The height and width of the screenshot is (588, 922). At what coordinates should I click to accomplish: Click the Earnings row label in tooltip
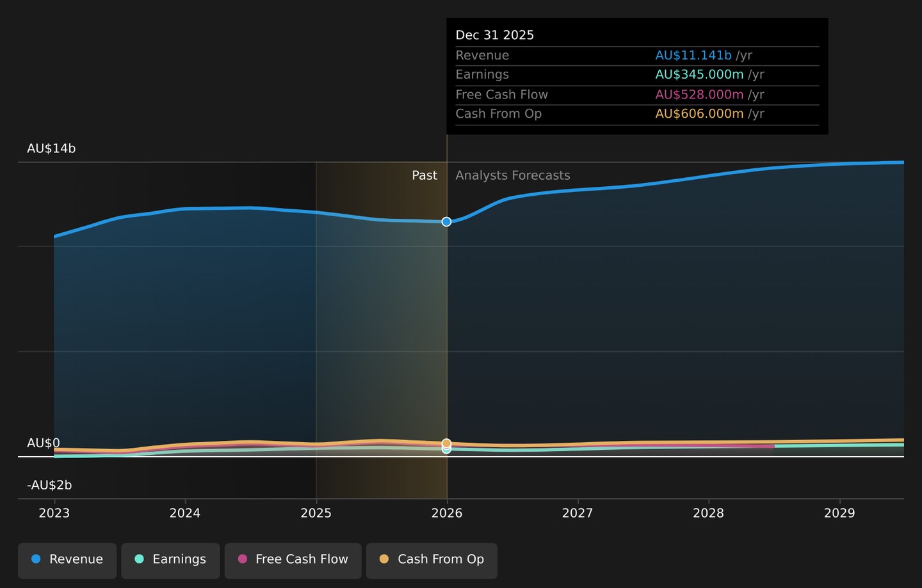click(x=482, y=75)
